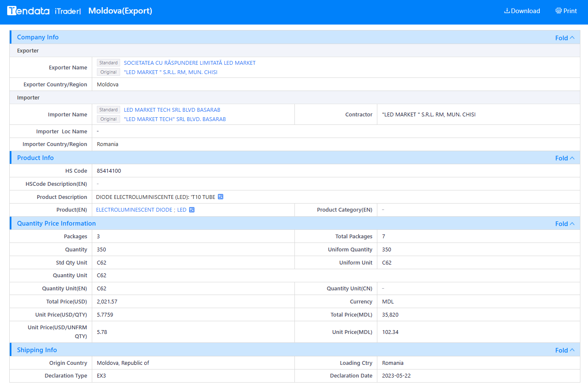This screenshot has width=588, height=386.
Task: Fold the Company Info section
Action: point(565,38)
